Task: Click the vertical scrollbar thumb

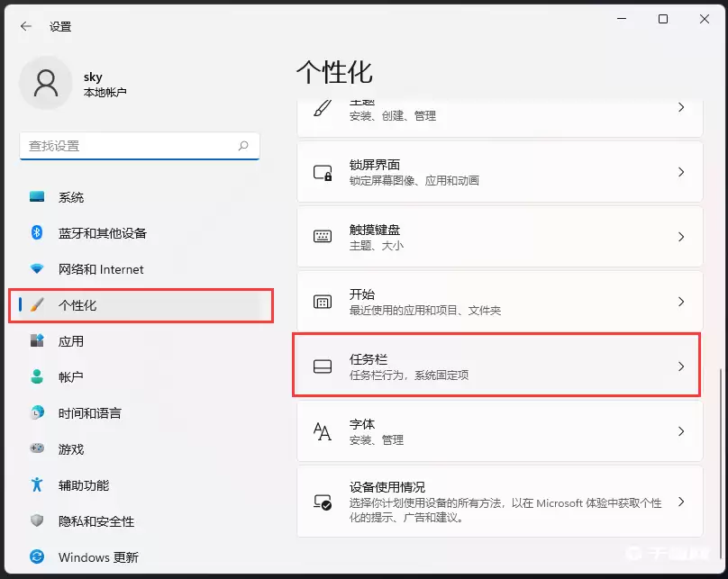Action: 721,462
